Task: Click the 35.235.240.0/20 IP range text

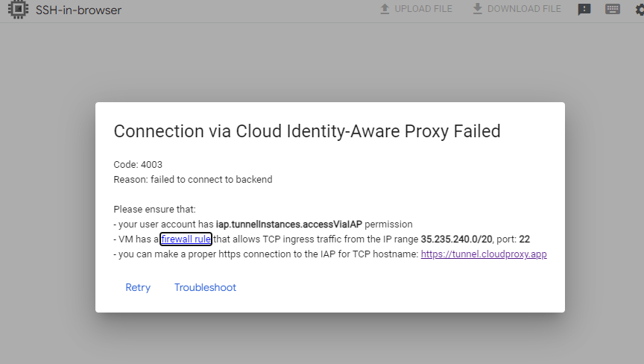Action: click(x=455, y=239)
